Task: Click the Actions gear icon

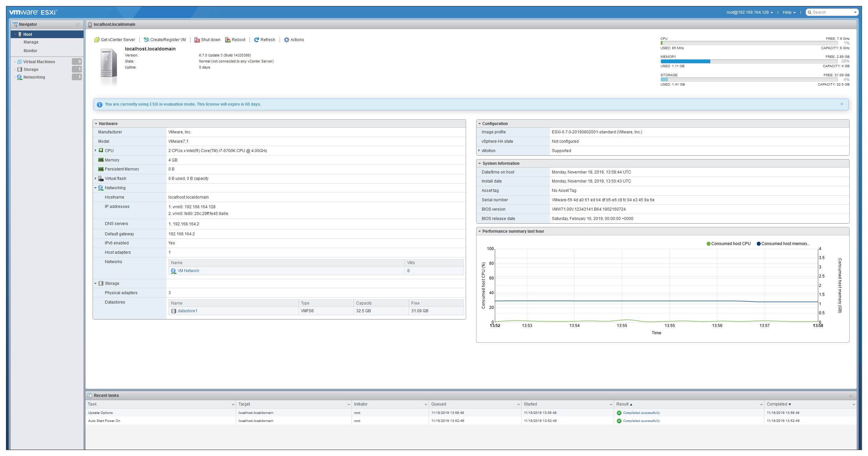Action: (286, 40)
